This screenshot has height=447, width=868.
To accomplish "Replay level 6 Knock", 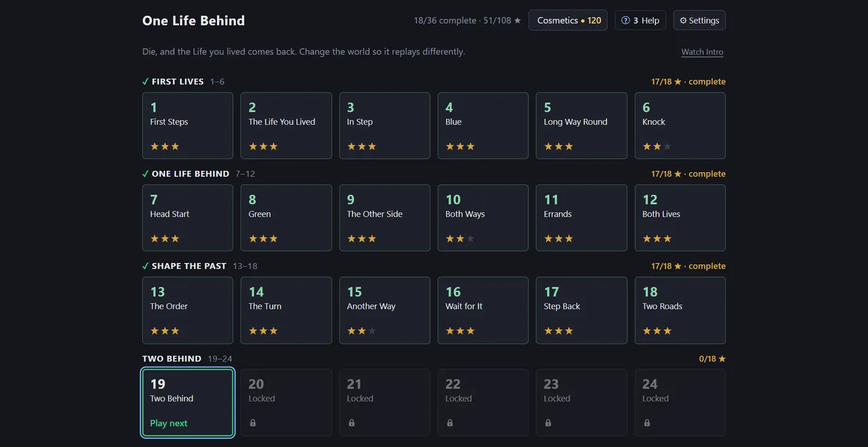I will click(x=680, y=126).
